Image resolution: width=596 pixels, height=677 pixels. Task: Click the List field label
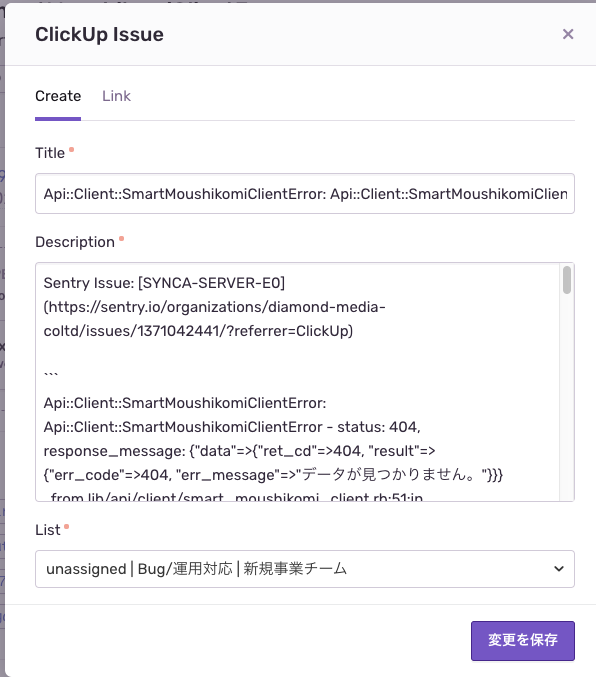tap(48, 530)
